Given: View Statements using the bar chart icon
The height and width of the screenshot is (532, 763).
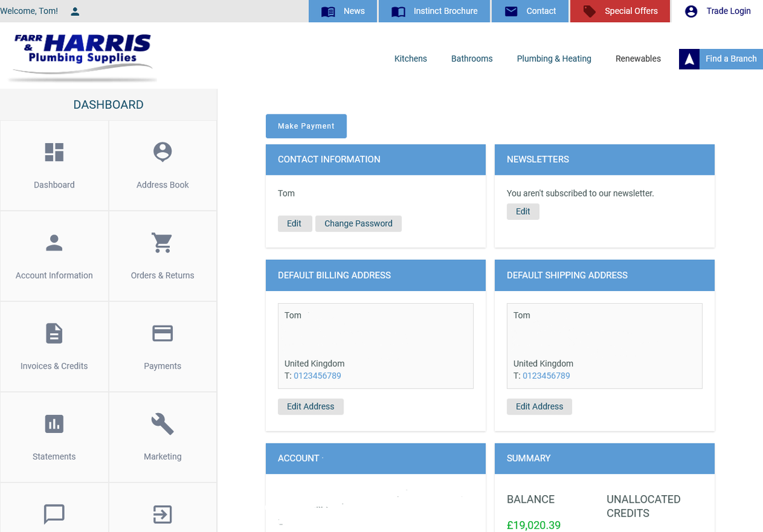Looking at the screenshot, I should click(x=54, y=423).
